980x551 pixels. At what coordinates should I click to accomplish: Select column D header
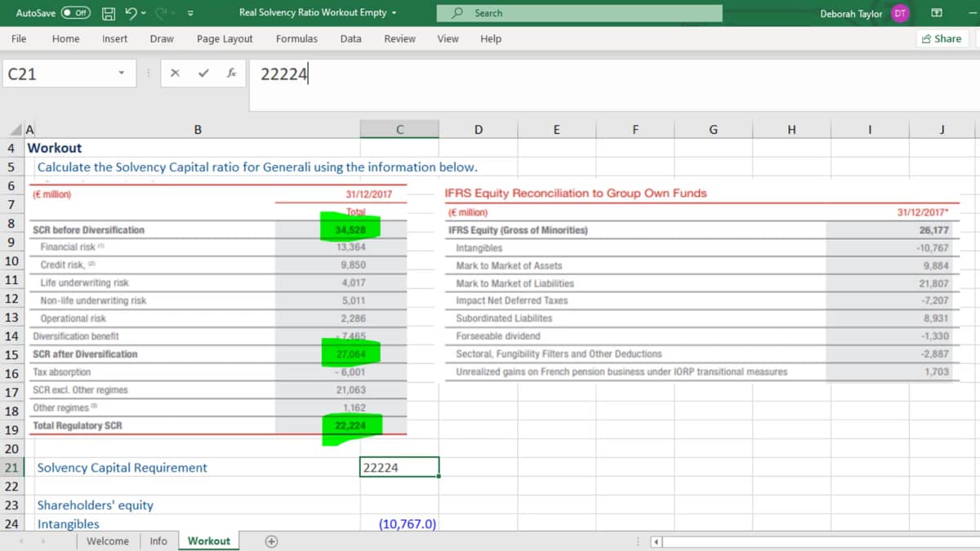click(x=478, y=129)
